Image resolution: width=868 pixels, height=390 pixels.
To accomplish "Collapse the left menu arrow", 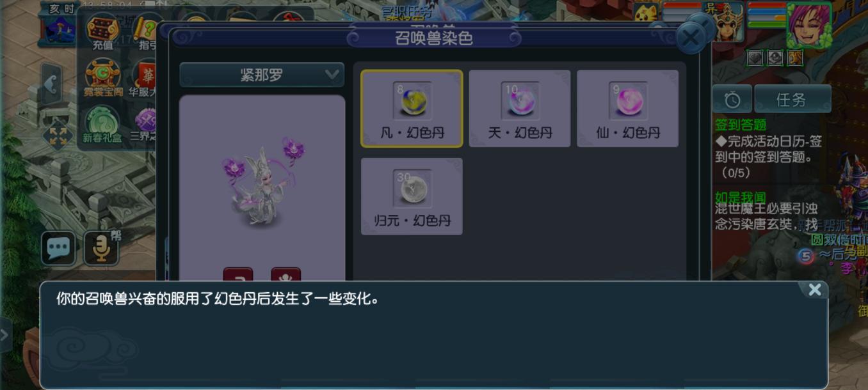I will [52, 85].
